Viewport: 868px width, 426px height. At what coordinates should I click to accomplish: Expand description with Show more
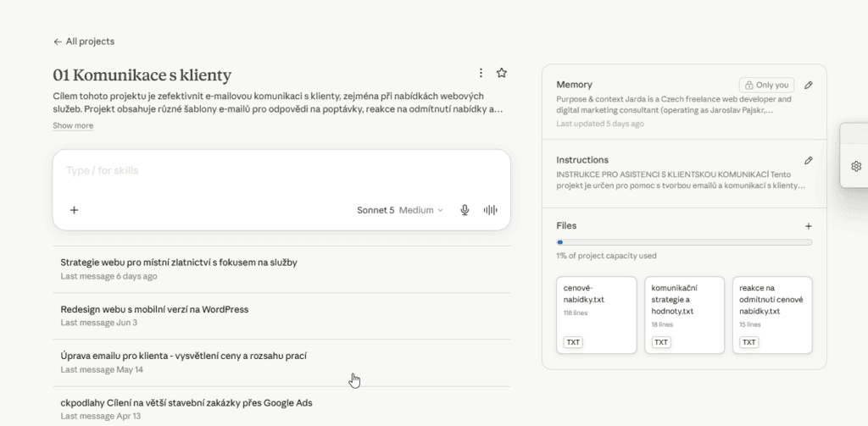tap(73, 125)
